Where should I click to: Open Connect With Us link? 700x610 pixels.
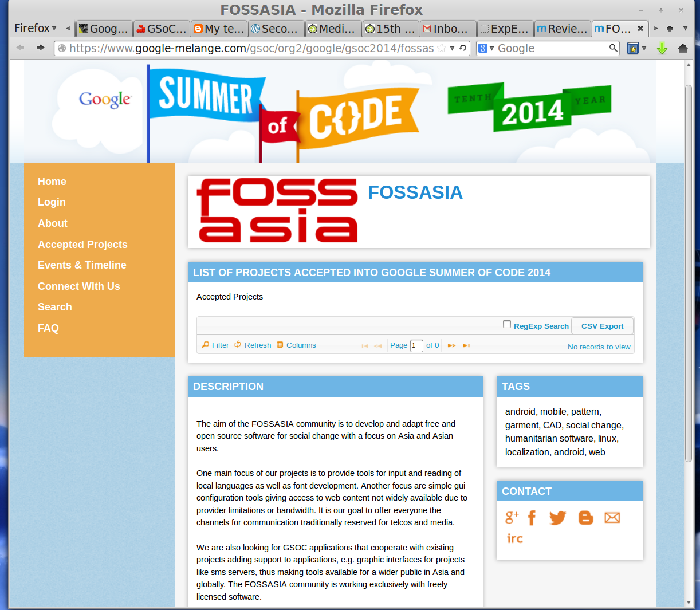[x=79, y=286]
